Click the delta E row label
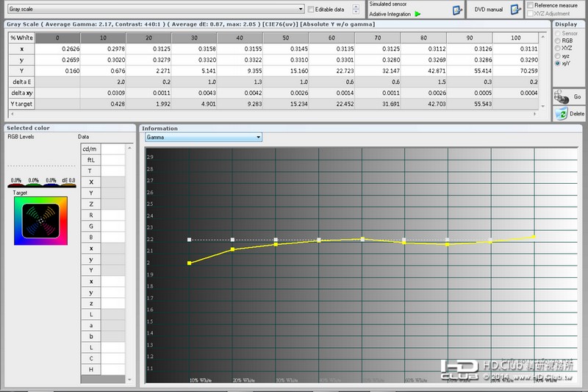This screenshot has height=392, width=588. pyautogui.click(x=22, y=82)
